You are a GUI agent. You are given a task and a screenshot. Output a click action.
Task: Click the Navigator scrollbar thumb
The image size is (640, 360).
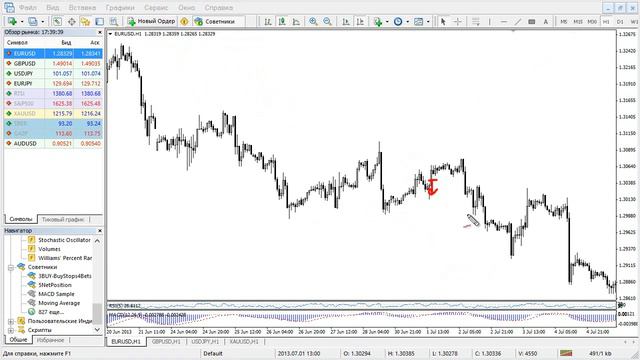97,313
